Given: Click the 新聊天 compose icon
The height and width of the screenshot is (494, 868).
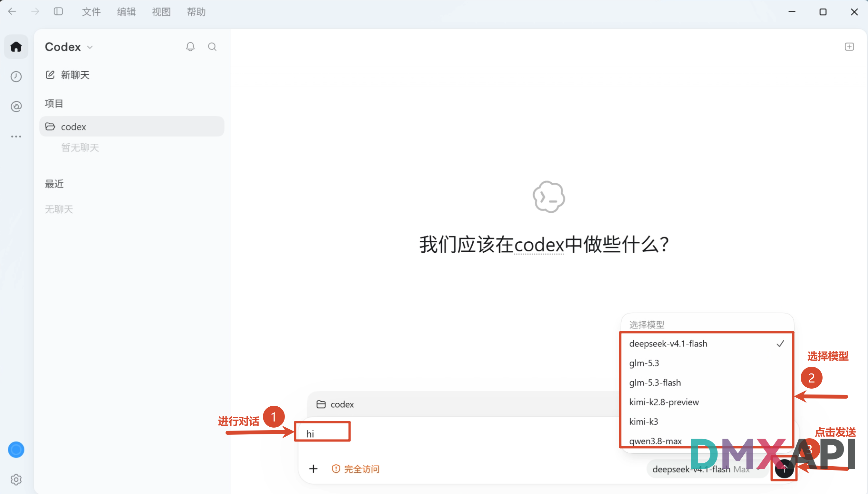Looking at the screenshot, I should click(x=50, y=75).
